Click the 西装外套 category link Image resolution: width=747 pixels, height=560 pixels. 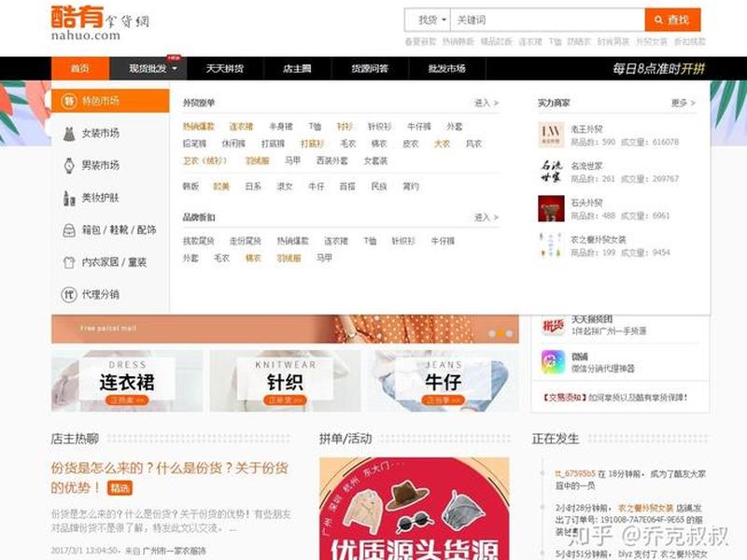(x=332, y=161)
